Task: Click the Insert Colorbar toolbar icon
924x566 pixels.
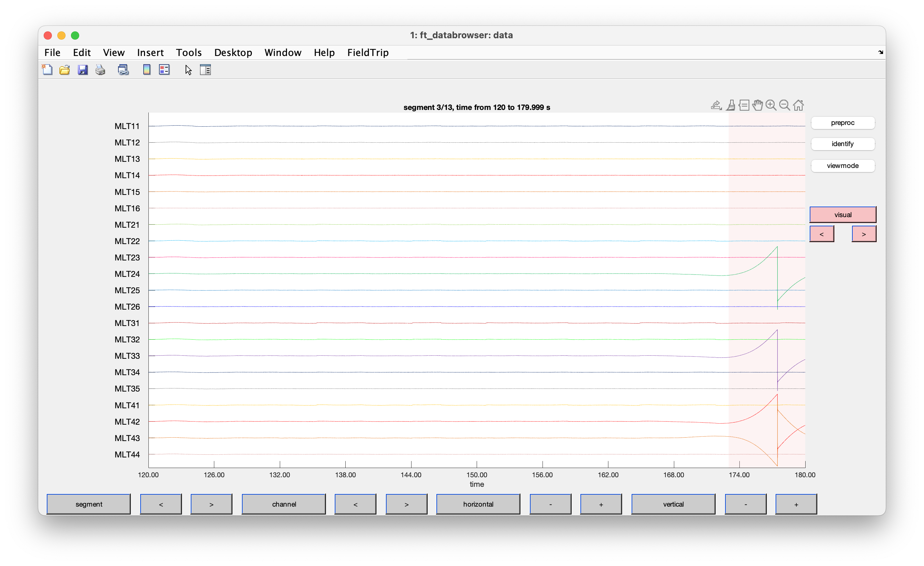Action: coord(147,70)
